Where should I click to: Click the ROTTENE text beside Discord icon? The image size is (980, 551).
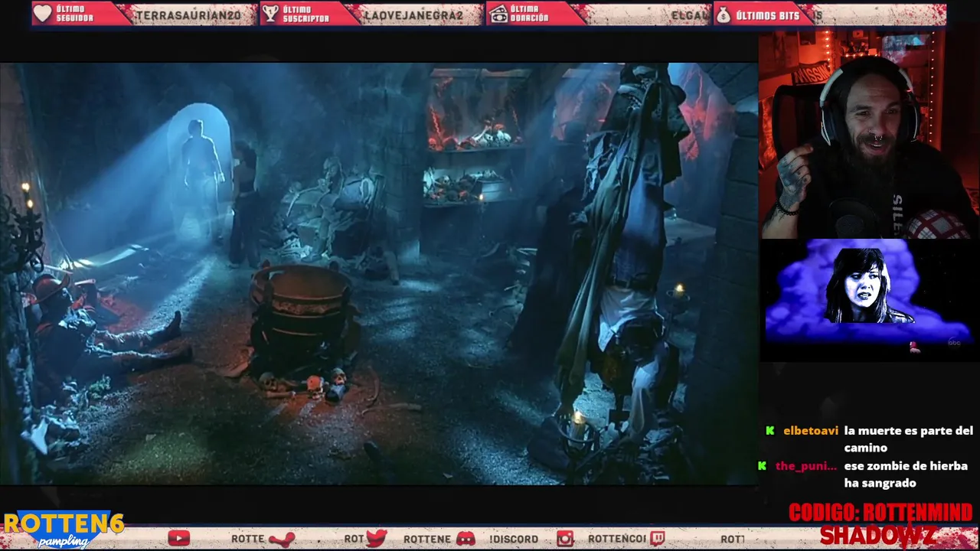point(427,539)
